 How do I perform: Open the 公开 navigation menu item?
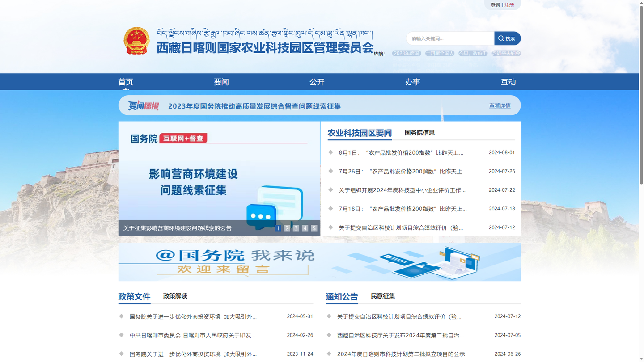pyautogui.click(x=317, y=82)
